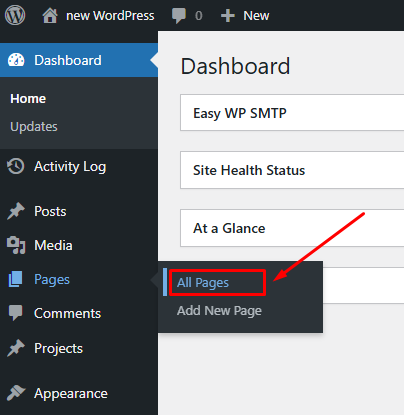
Task: Click the Appearance paintbrush icon
Action: coord(16,393)
